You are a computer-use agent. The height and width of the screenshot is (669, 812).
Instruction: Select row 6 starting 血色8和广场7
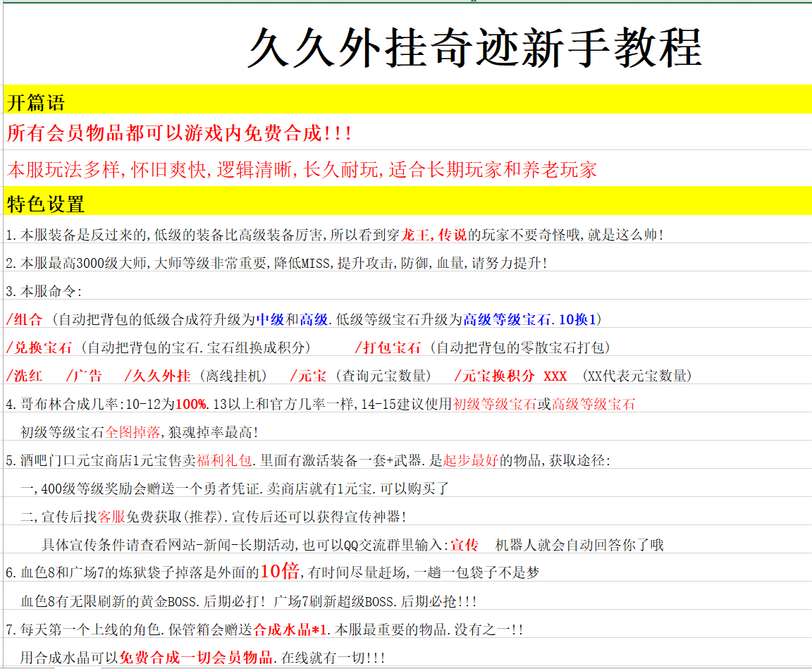(x=272, y=572)
